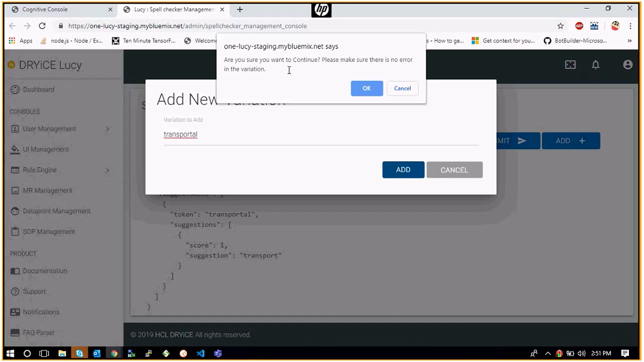The image size is (644, 362).
Task: Click the blue ADD button in the Add New Variation dialog
Action: tap(403, 170)
